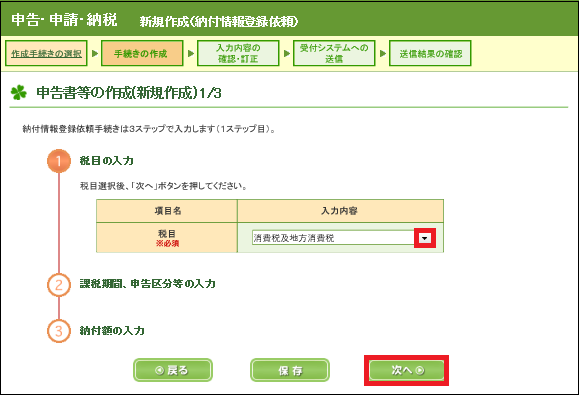The image size is (579, 395).
Task: Click the ※必須 required marker
Action: (167, 244)
